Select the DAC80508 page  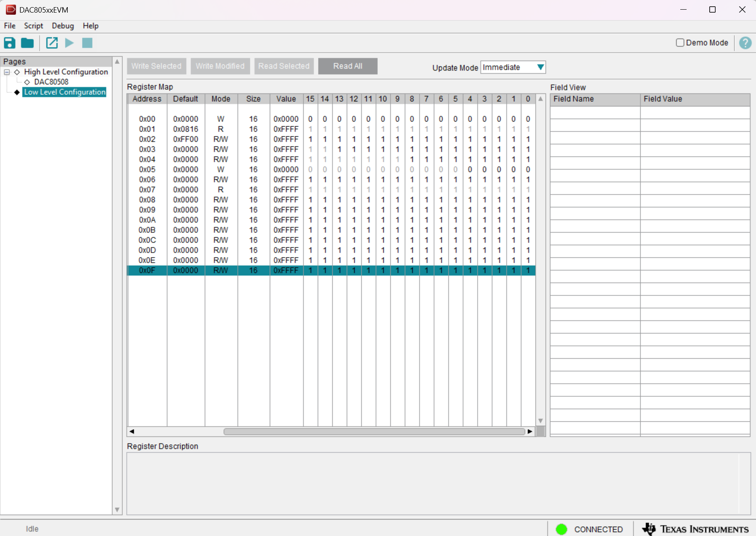(51, 82)
